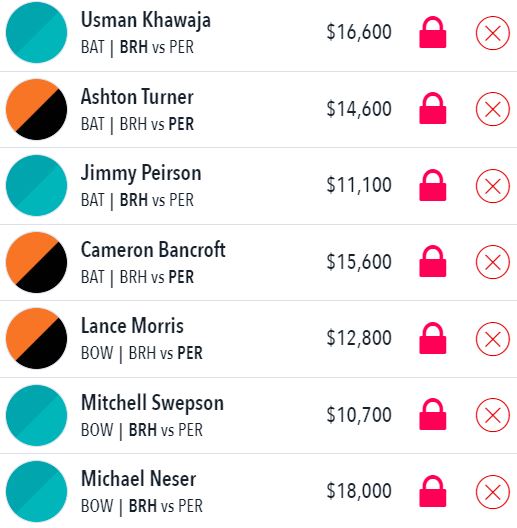The width and height of the screenshot is (517, 528).
Task: Click Lance Morris's orange-black team avatar
Action: 36,338
